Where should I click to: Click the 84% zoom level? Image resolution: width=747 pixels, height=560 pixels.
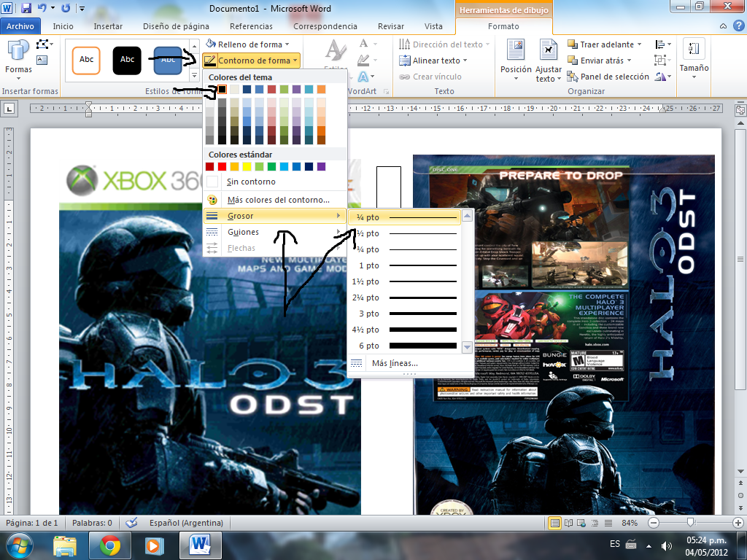pyautogui.click(x=630, y=523)
